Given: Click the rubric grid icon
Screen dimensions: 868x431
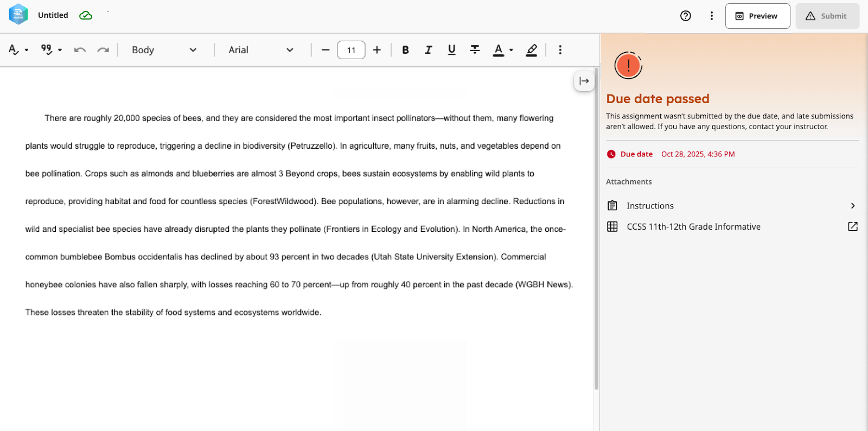Looking at the screenshot, I should click(612, 227).
